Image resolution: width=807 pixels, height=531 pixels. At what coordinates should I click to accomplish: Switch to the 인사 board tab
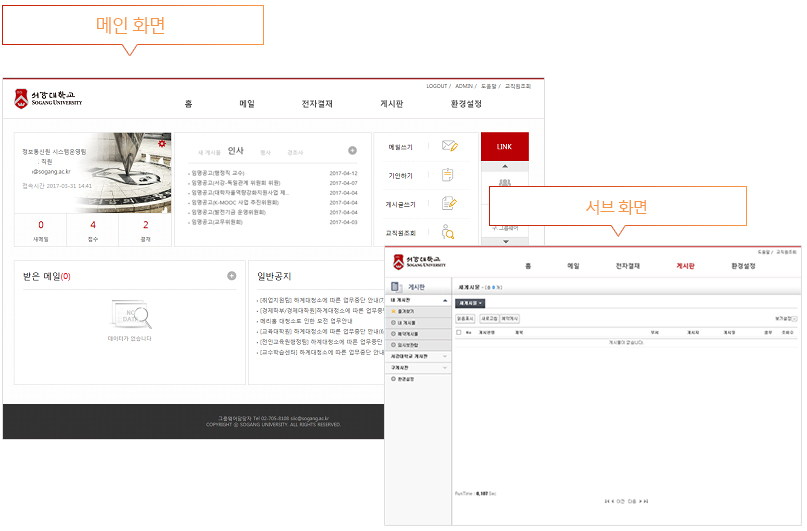tap(236, 150)
